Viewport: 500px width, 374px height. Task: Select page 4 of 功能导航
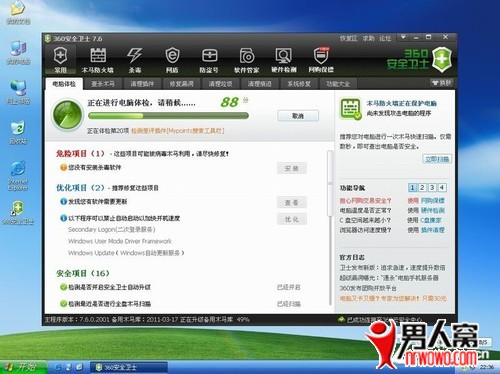point(441,187)
